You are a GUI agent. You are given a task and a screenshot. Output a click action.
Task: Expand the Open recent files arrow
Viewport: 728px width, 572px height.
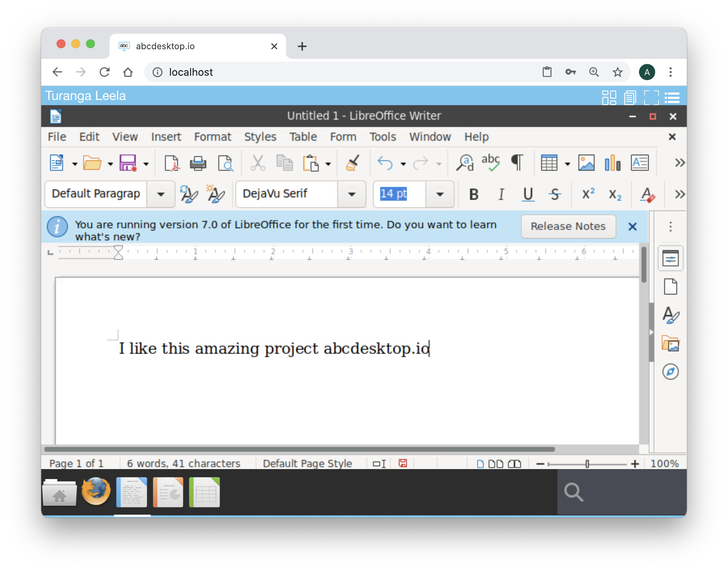click(110, 164)
